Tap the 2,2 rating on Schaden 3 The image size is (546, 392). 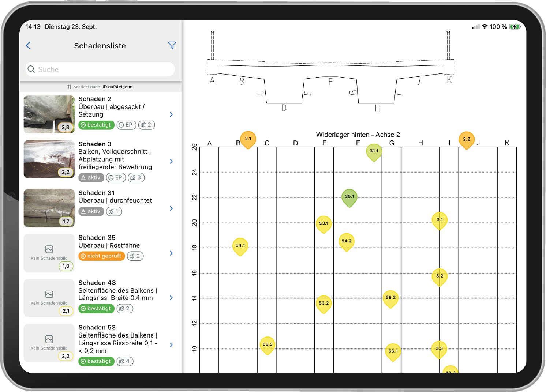coord(66,172)
